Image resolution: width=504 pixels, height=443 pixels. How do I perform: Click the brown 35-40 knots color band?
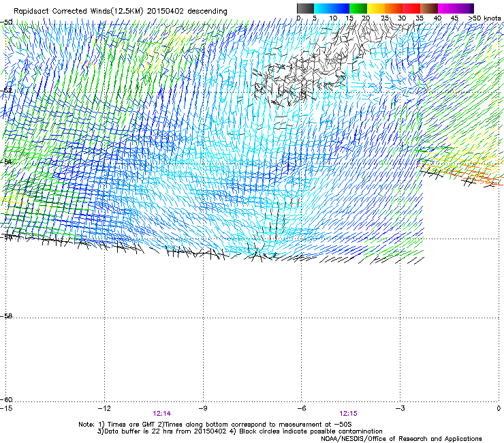click(x=429, y=8)
